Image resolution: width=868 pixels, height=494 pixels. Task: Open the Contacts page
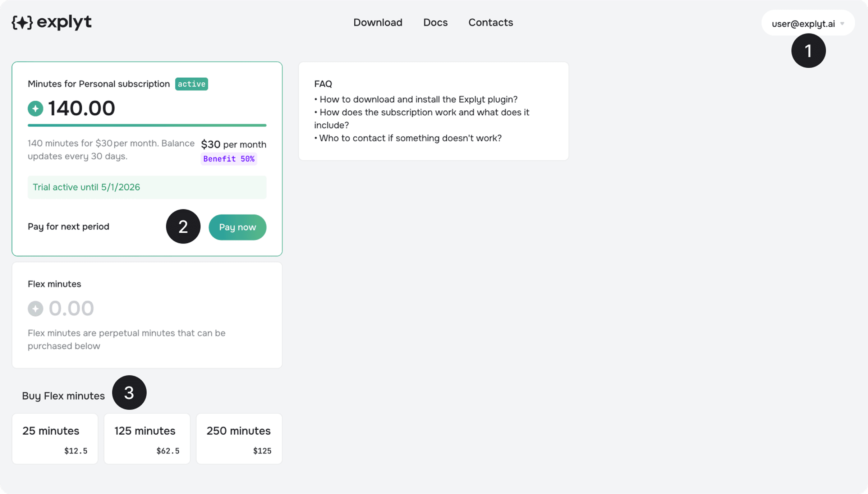tap(490, 22)
